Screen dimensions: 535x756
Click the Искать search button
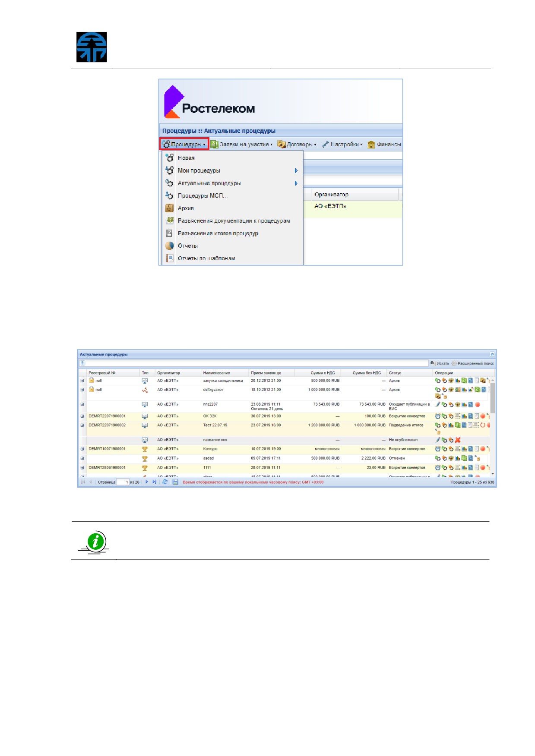tap(440, 363)
